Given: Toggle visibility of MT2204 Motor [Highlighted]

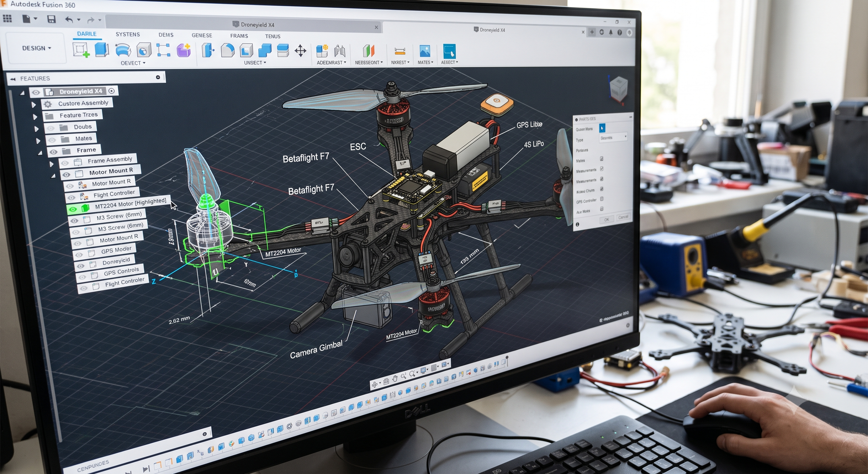Looking at the screenshot, I should (x=73, y=209).
